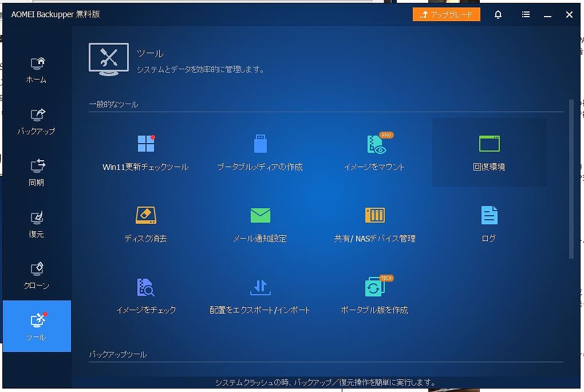Select the ツール (Tools) sidebar tab
The height and width of the screenshot is (392, 584).
click(x=37, y=326)
